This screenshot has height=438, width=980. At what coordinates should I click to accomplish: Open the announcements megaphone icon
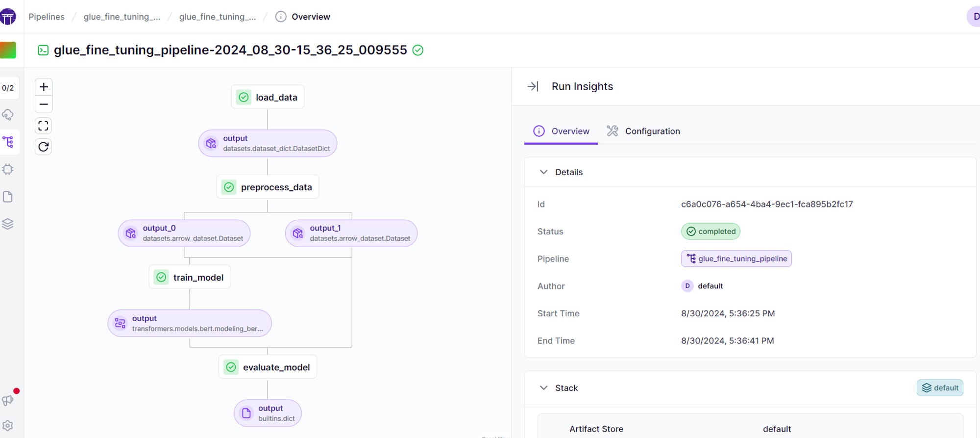[8, 400]
